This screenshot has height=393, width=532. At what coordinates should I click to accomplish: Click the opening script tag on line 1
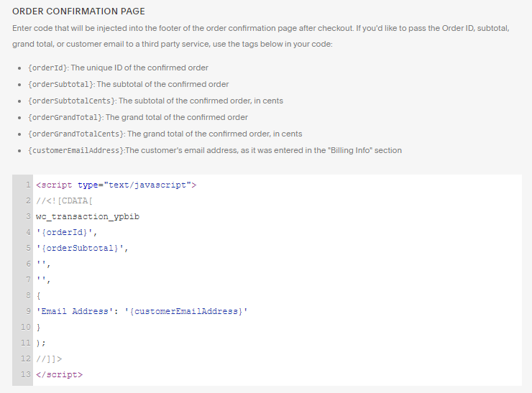116,185
